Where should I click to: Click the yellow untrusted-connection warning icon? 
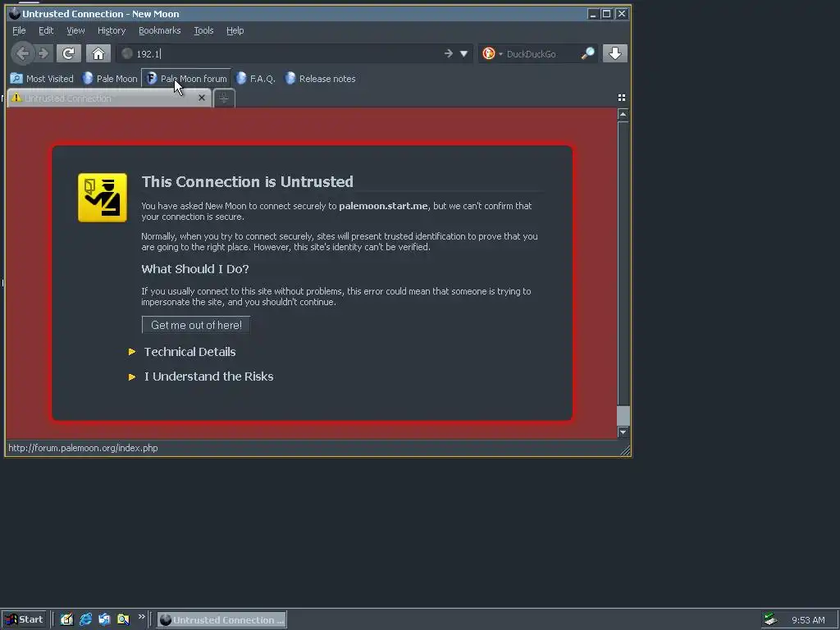[103, 197]
